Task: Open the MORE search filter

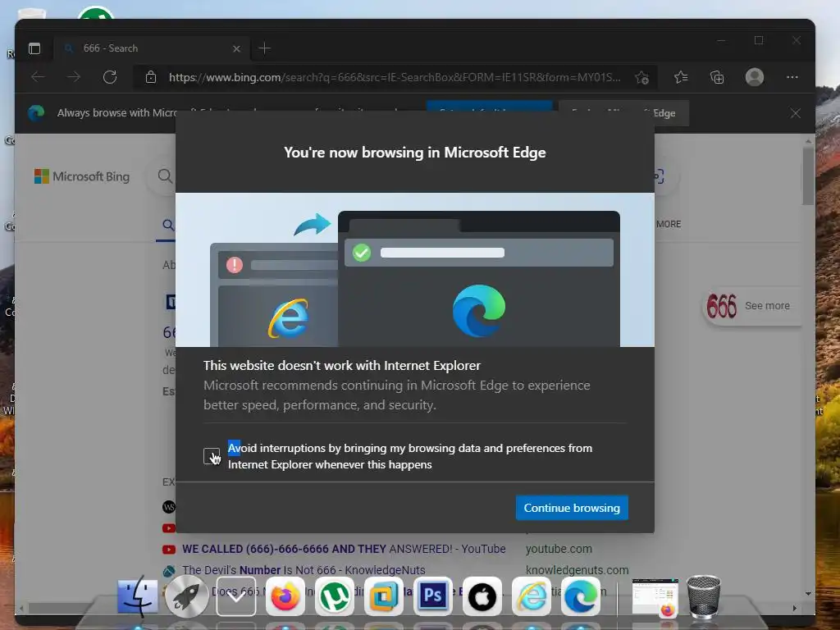Action: click(669, 224)
